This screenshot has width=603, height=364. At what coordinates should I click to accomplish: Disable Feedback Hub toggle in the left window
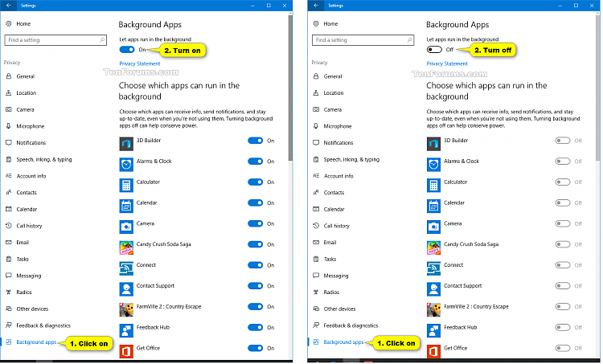pyautogui.click(x=256, y=328)
